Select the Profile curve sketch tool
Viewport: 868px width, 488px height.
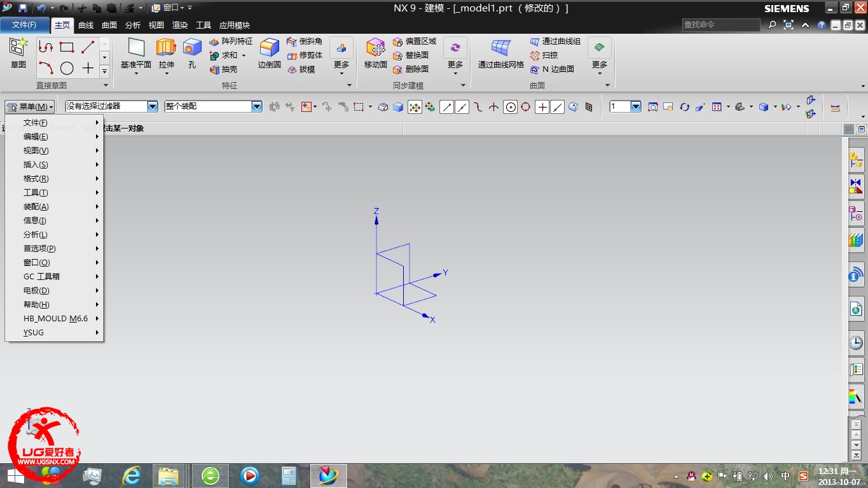(x=45, y=47)
